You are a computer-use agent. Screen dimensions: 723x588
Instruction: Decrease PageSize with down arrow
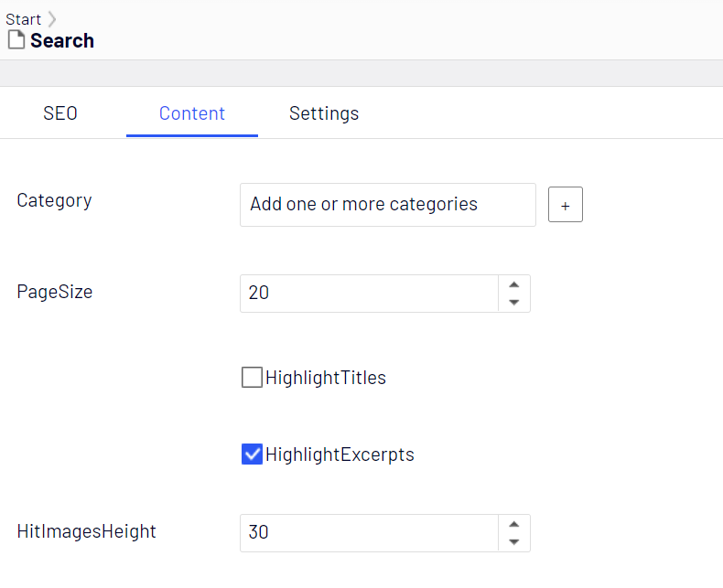[x=514, y=303]
